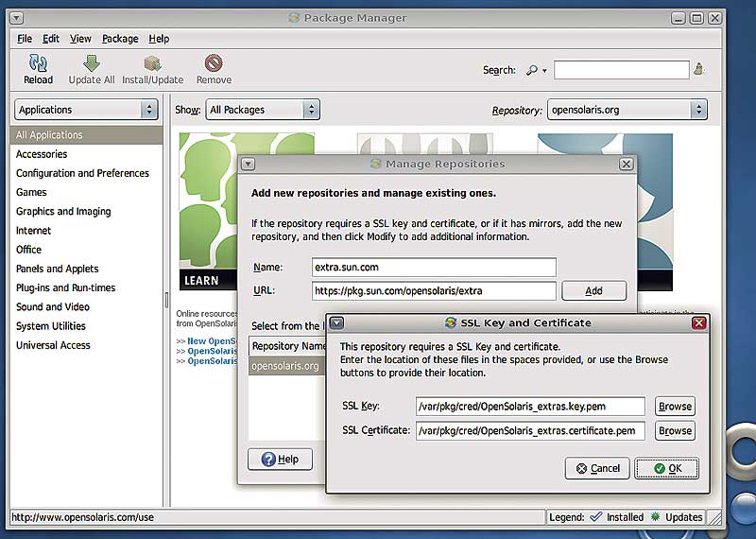The width and height of the screenshot is (756, 539).
Task: Click the clear search broom icon
Action: [698, 69]
